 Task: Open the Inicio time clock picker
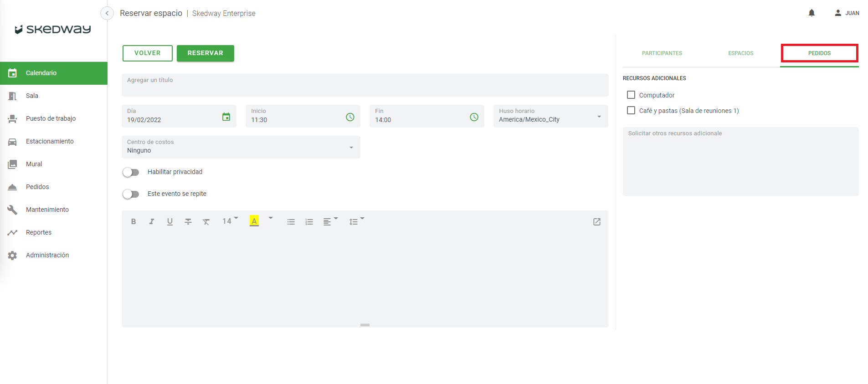point(350,117)
